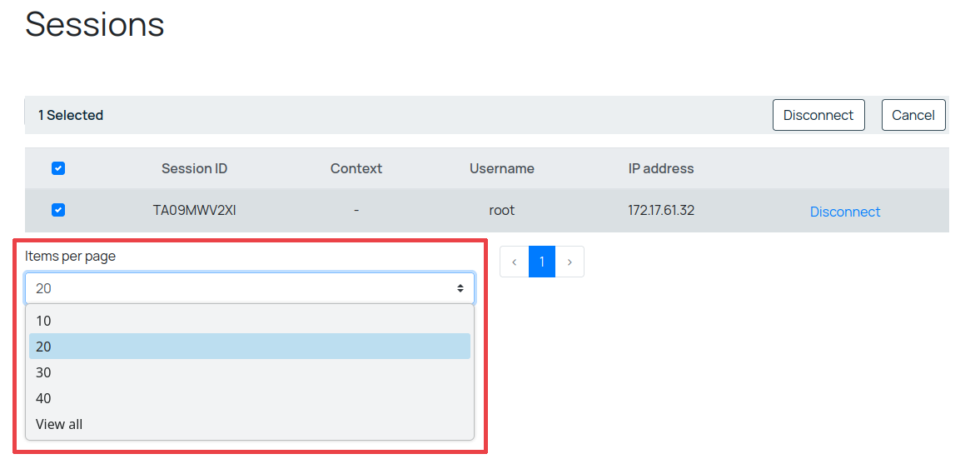Click the Items per page select box
This screenshot has height=459, width=980.
click(x=250, y=288)
